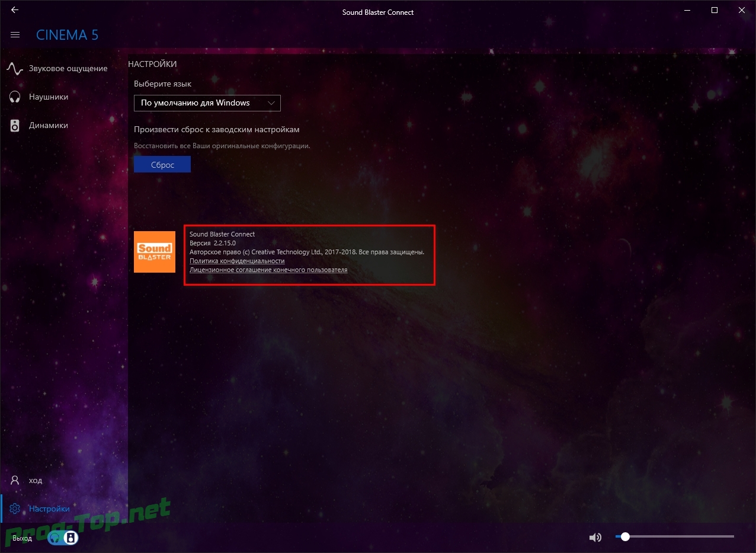Click the Сброс reset button
756x553 pixels.
162,165
